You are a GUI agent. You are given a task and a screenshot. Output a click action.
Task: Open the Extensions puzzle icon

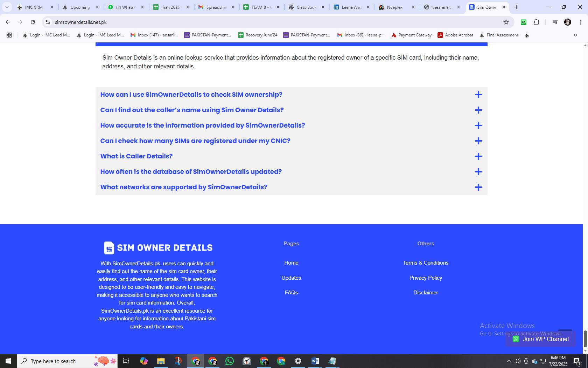(536, 22)
